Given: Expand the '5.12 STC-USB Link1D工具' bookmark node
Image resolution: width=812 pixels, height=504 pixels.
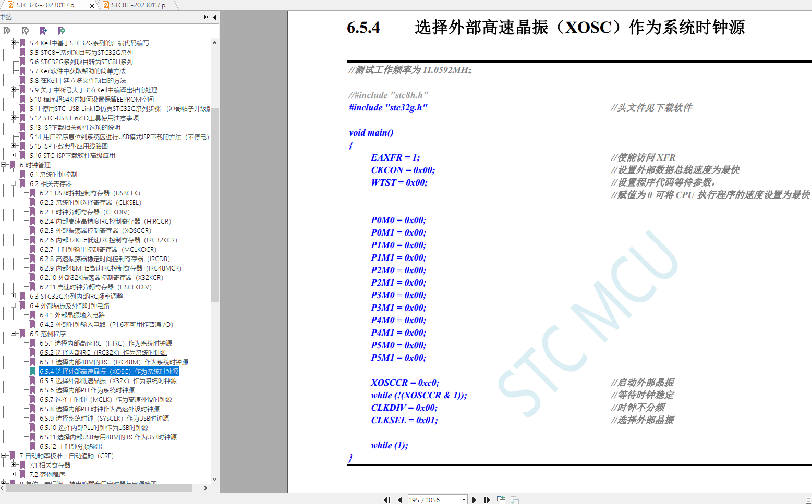Looking at the screenshot, I should [x=13, y=118].
